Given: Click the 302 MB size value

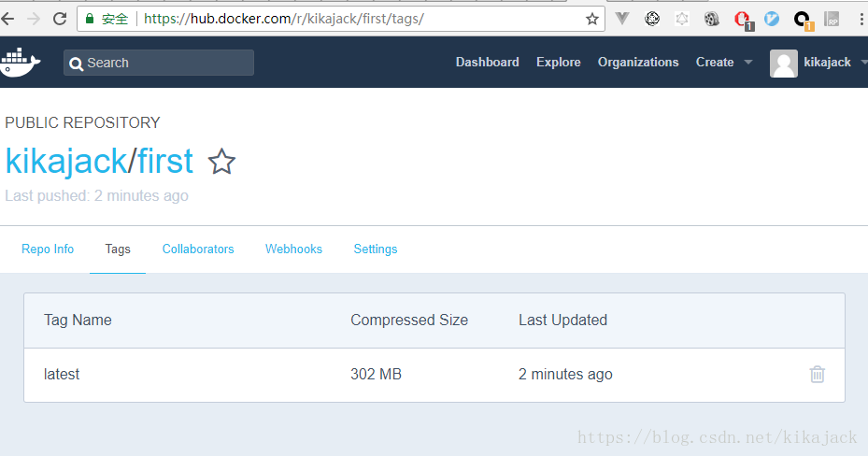Looking at the screenshot, I should point(376,375).
